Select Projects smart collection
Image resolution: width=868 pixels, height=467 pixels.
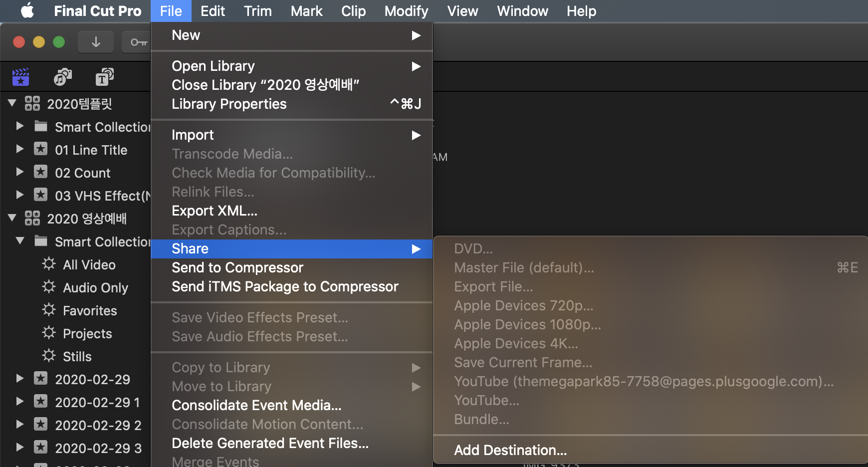pyautogui.click(x=87, y=333)
